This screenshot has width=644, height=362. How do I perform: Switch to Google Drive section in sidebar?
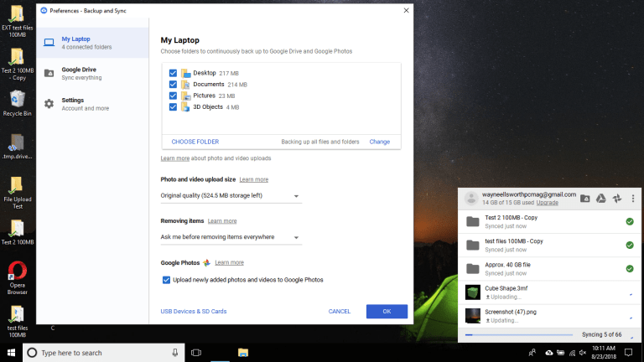click(x=93, y=74)
